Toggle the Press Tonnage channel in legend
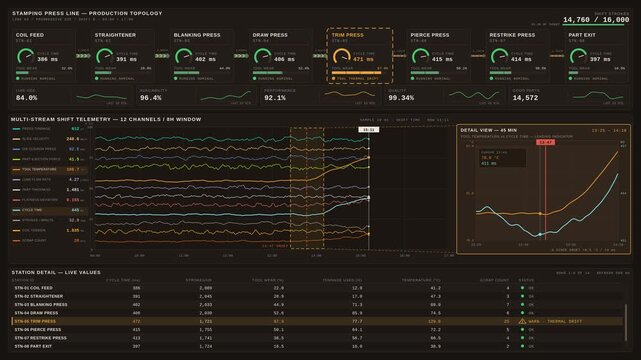641x360 pixels. pos(49,129)
